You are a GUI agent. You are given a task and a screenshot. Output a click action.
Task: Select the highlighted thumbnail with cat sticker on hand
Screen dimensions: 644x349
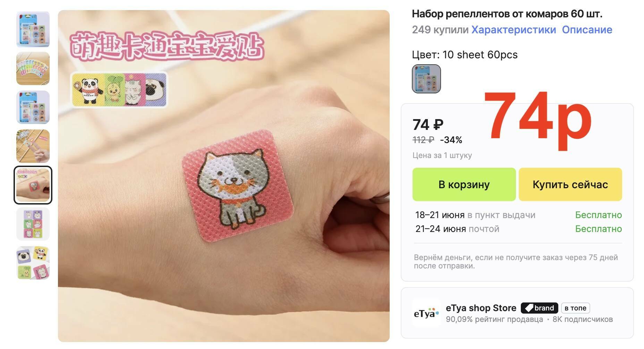33,185
